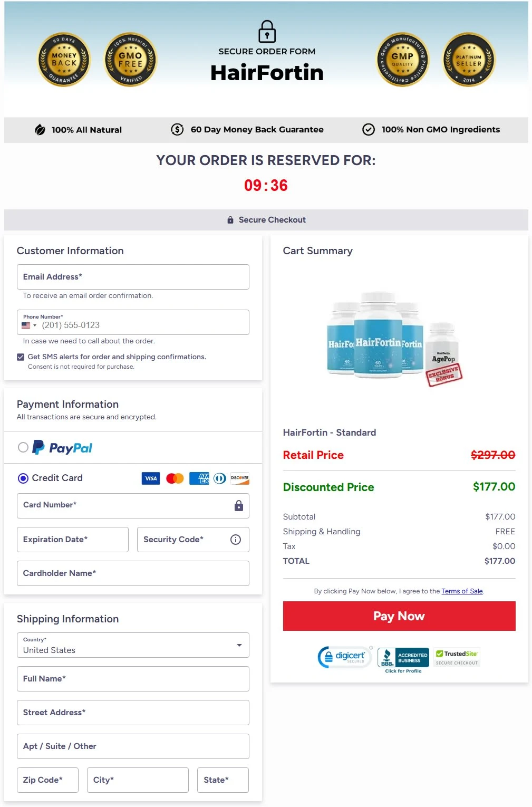
Task: Select the GMP Quality certification badge
Action: [402, 59]
